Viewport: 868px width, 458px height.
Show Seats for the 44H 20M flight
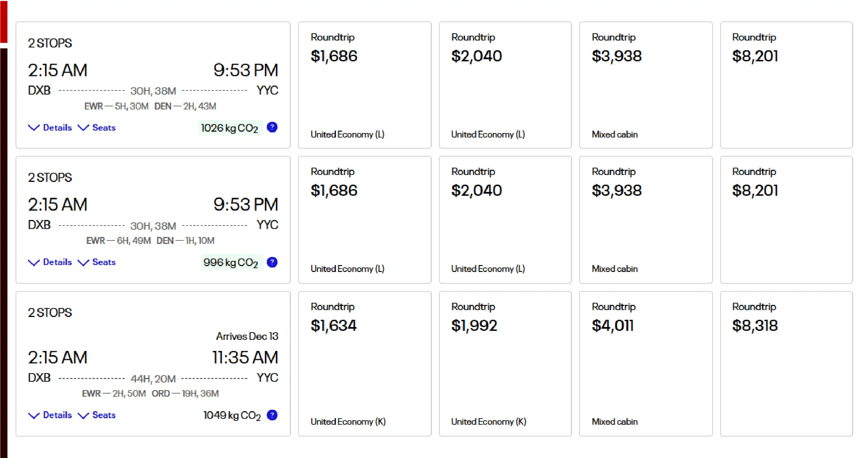pyautogui.click(x=97, y=415)
